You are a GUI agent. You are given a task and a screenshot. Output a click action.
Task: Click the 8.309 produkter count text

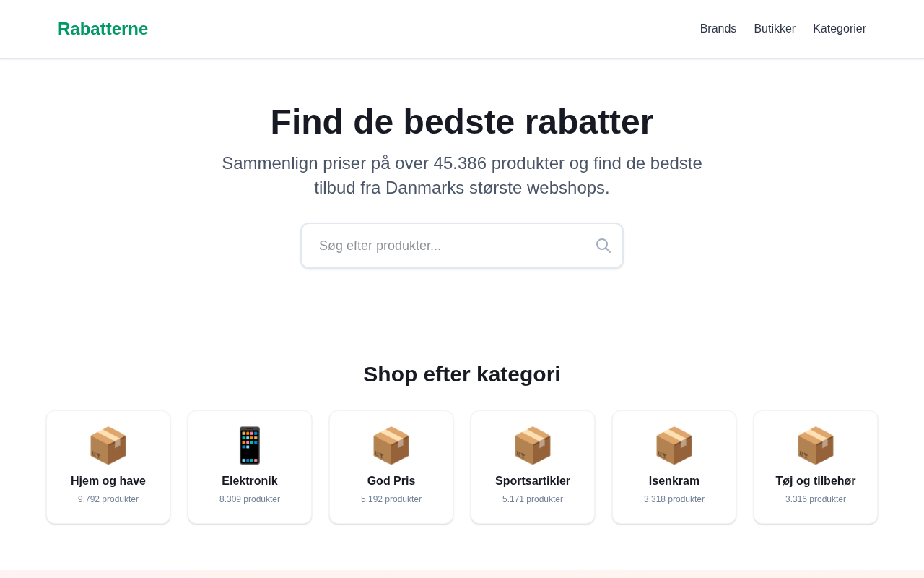tap(250, 499)
